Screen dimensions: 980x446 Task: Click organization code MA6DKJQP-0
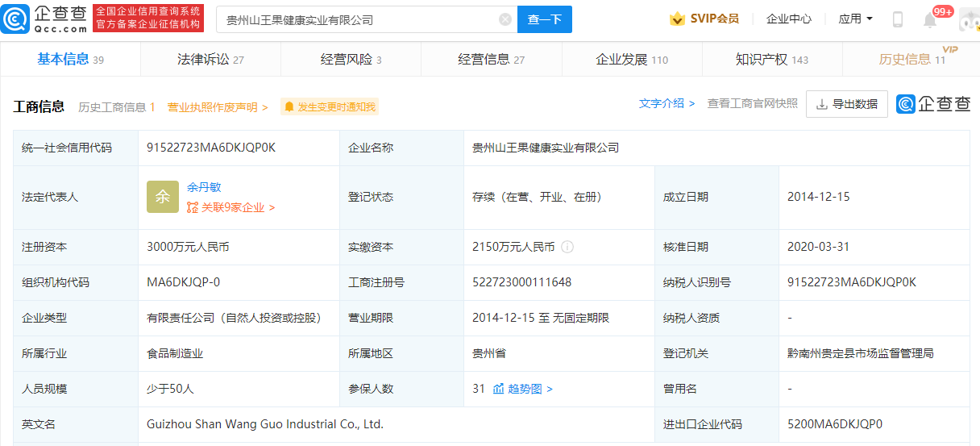[x=184, y=282]
